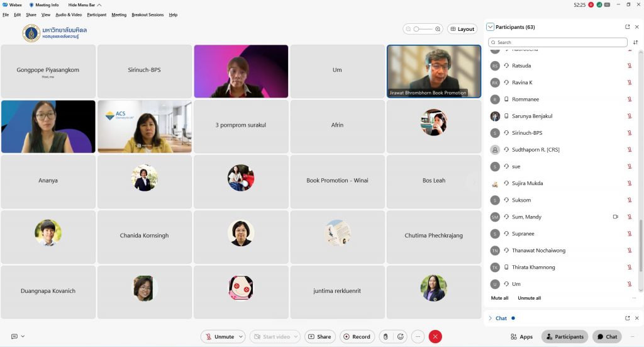
Task: Pop out the Participants panel
Action: tap(627, 27)
